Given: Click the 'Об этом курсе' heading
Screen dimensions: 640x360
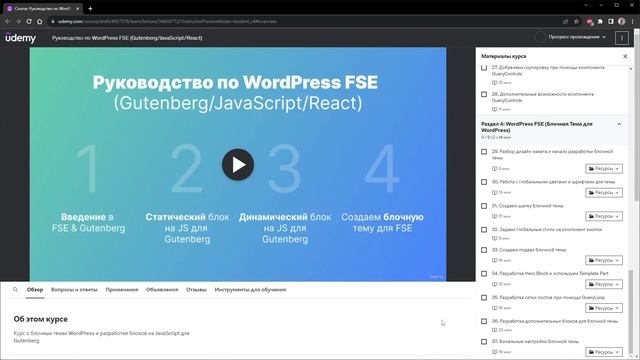Looking at the screenshot, I should tap(40, 319).
